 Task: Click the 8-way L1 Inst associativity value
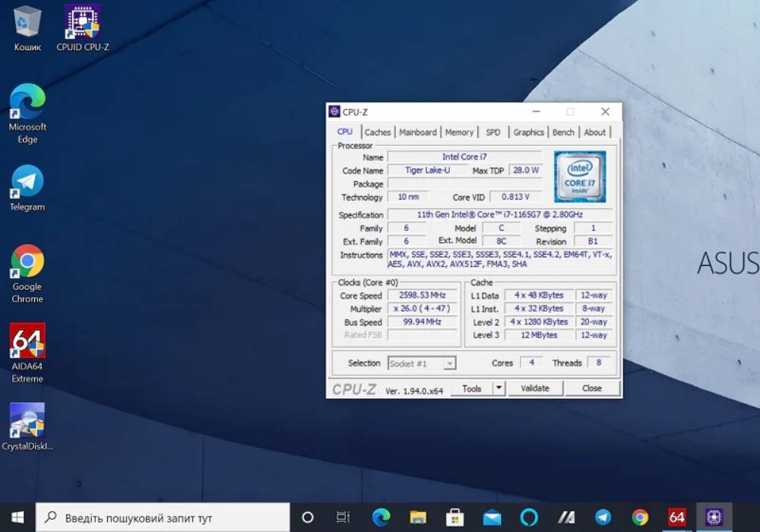[594, 309]
